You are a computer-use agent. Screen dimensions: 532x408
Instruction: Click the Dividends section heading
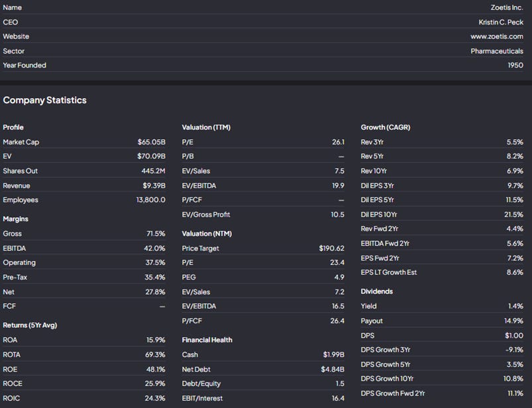point(376,291)
